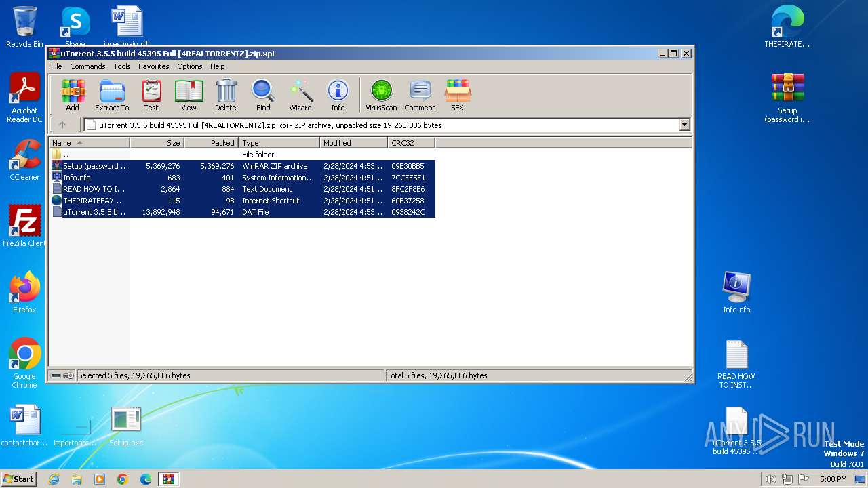Click the Extract To toolbar icon
Viewport: 868px width, 488px height.
112,95
